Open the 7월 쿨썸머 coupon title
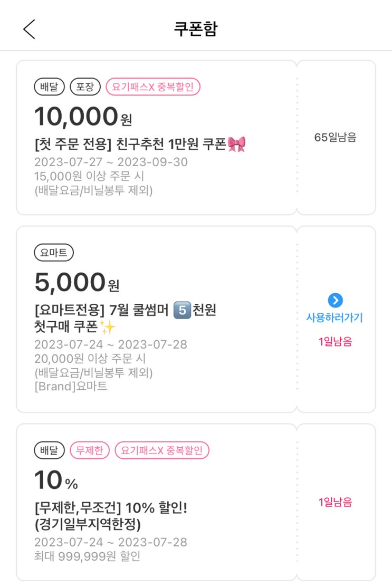The image size is (392, 587). (125, 319)
